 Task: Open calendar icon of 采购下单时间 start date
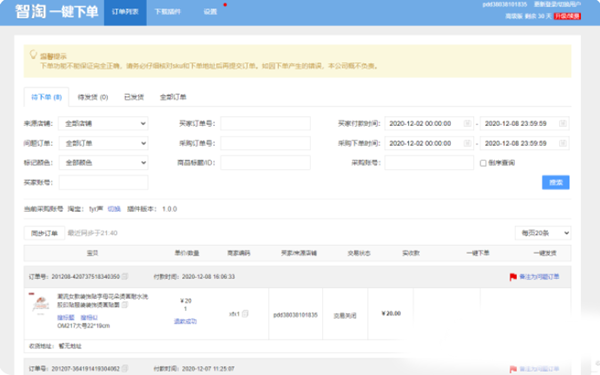467,143
